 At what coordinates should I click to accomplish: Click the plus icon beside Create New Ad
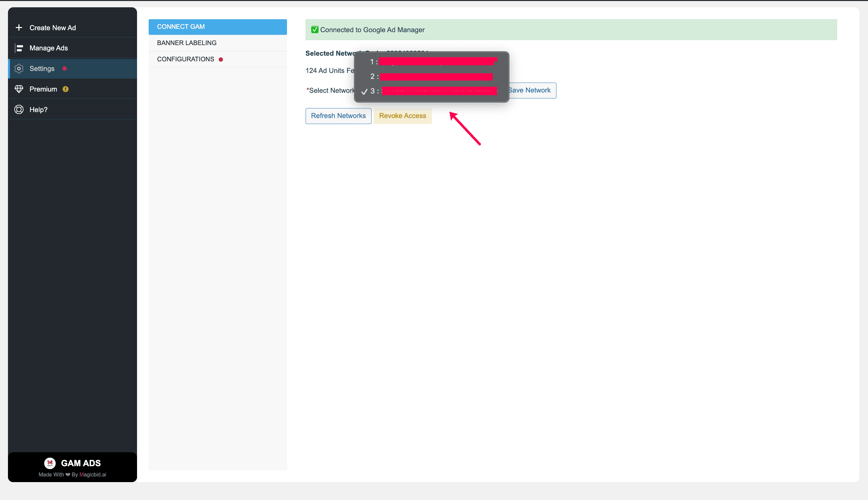pyautogui.click(x=19, y=28)
